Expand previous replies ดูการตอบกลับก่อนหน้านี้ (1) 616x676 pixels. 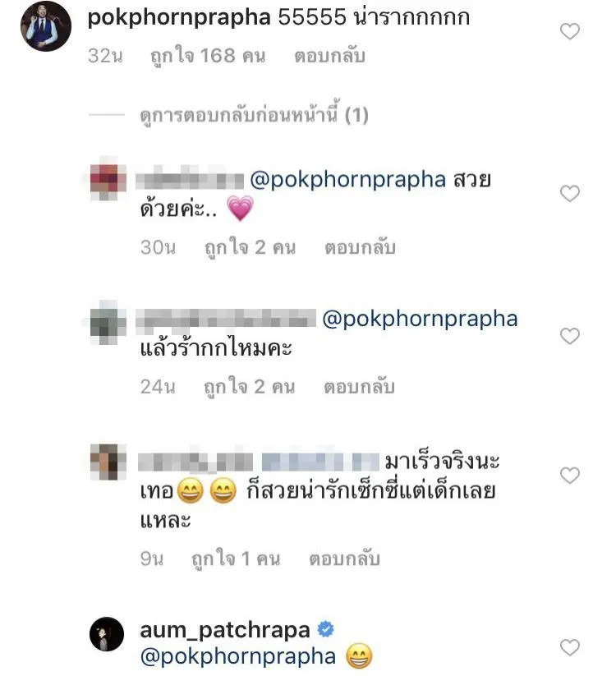pos(254,115)
